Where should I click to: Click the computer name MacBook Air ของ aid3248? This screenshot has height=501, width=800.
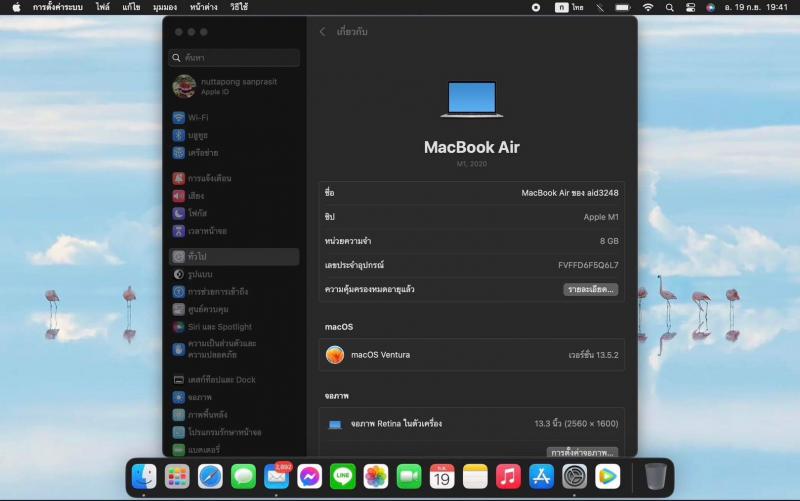[x=570, y=193]
